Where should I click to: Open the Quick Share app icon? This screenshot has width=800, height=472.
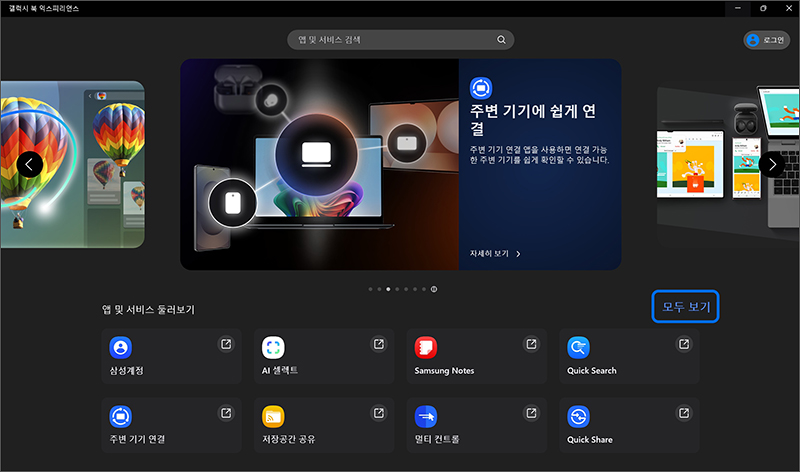[578, 416]
